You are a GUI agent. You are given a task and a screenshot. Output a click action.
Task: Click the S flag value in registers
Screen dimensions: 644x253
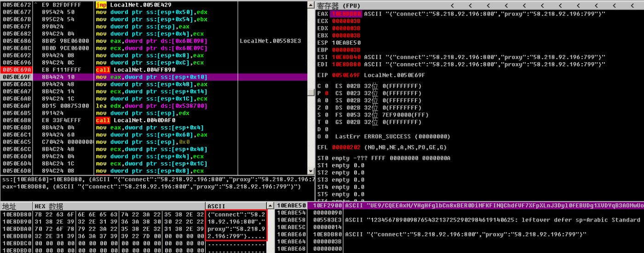(x=326, y=115)
